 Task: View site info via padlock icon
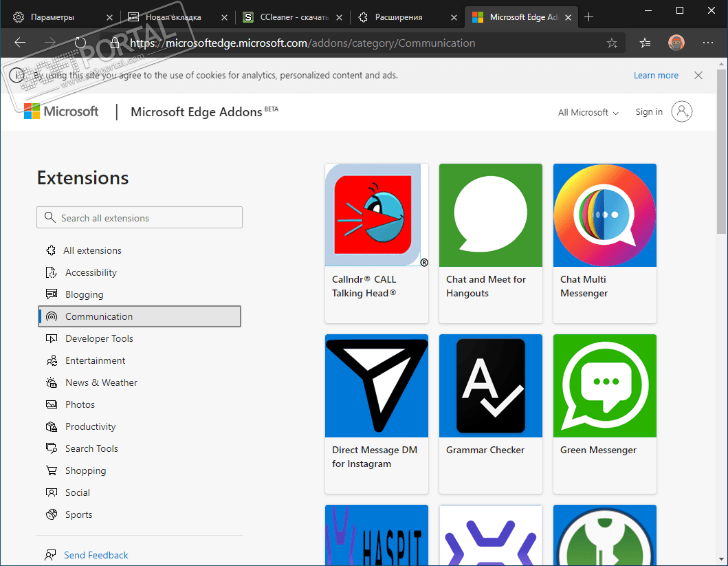(115, 43)
